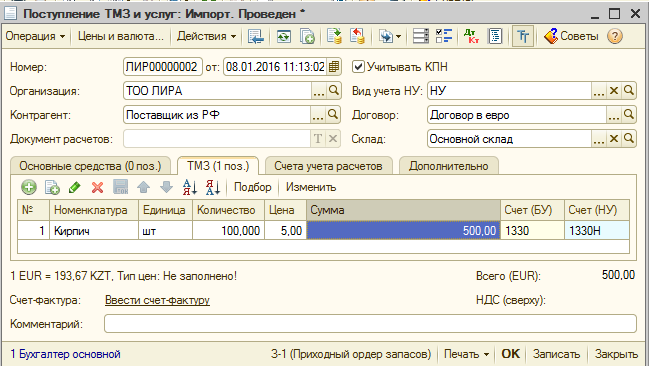Open the Договор selection ellipsis button
649x366 pixels.
(614, 115)
